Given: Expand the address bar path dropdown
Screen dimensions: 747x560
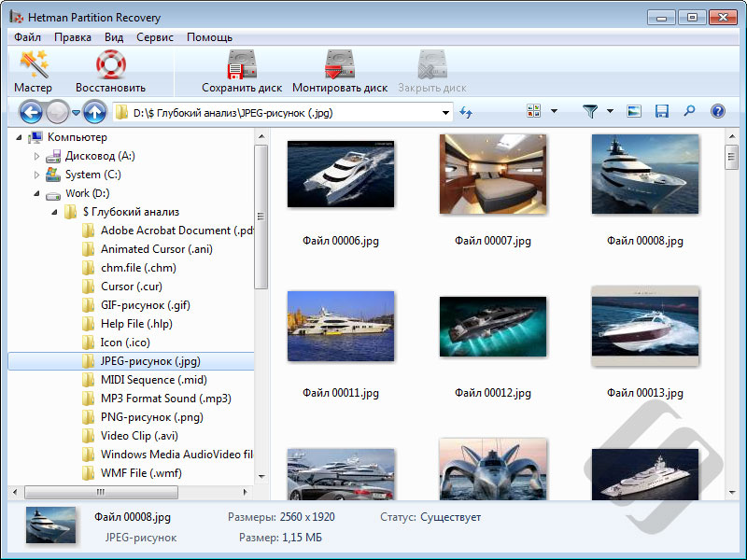Looking at the screenshot, I should [445, 113].
